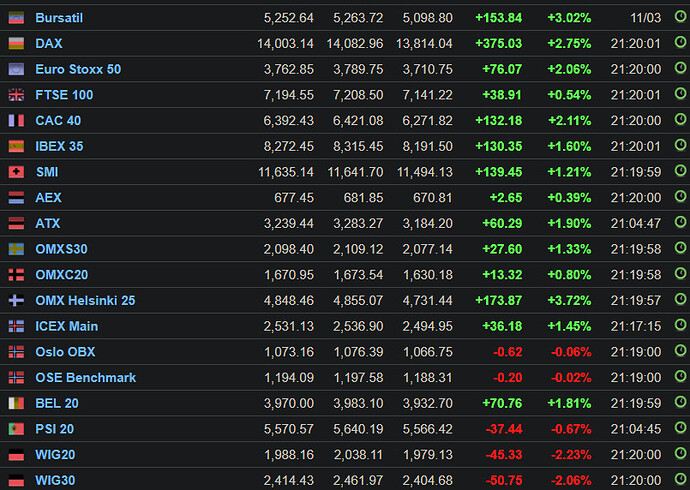Click the clock icon in OSE Benchmark row
Viewport: 690px width, 490px height.
tap(680, 377)
